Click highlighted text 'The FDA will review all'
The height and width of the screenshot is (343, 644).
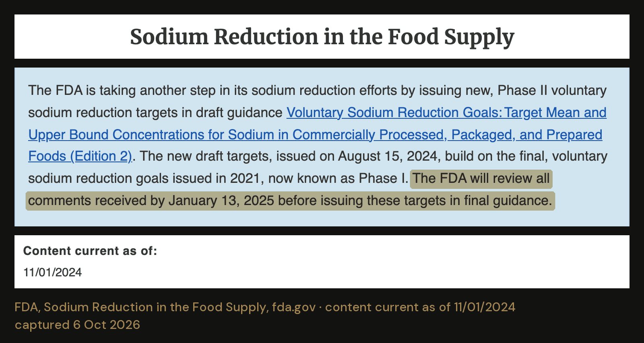[x=481, y=178]
